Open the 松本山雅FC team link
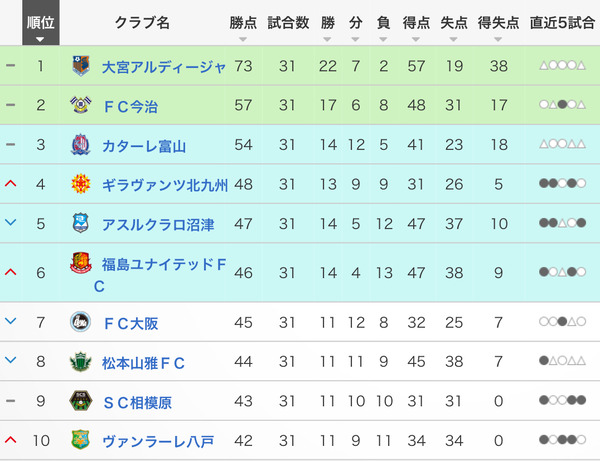Viewport: 600px width, 461px height. (x=143, y=363)
